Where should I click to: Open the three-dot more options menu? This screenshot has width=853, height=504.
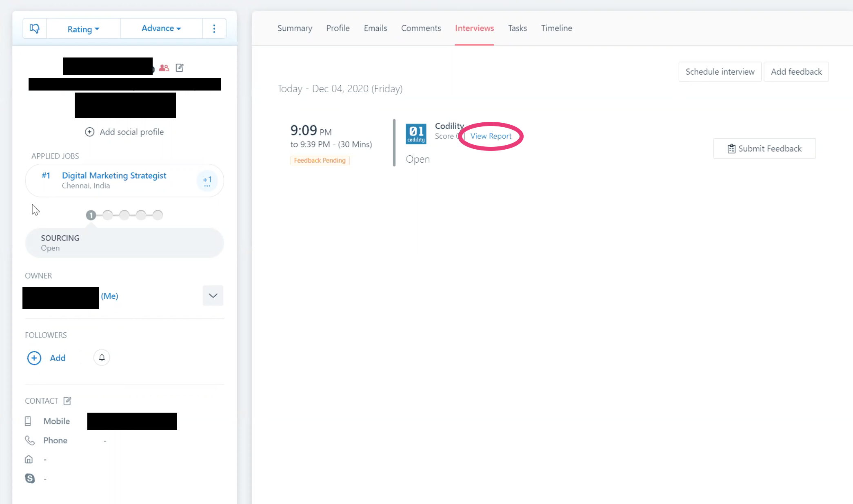coord(214,29)
